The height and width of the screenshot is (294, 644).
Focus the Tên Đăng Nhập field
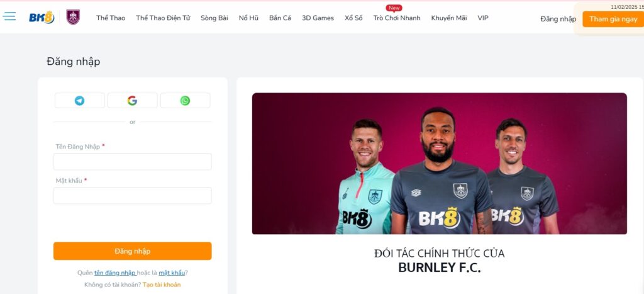point(133,162)
